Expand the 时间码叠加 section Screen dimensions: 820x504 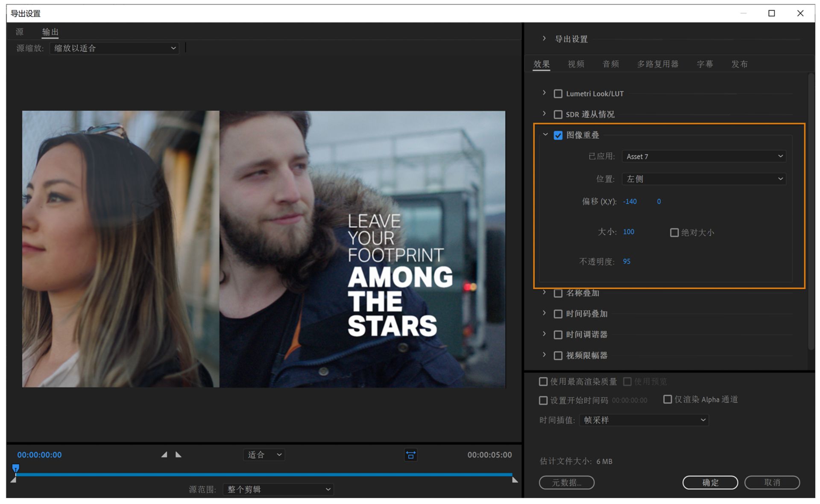point(544,313)
